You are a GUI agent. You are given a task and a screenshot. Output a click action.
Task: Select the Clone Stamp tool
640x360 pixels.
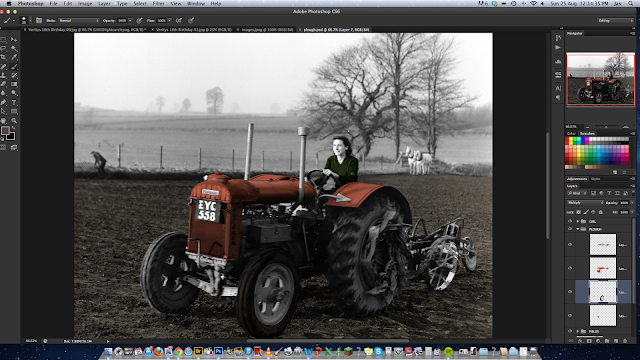point(4,76)
